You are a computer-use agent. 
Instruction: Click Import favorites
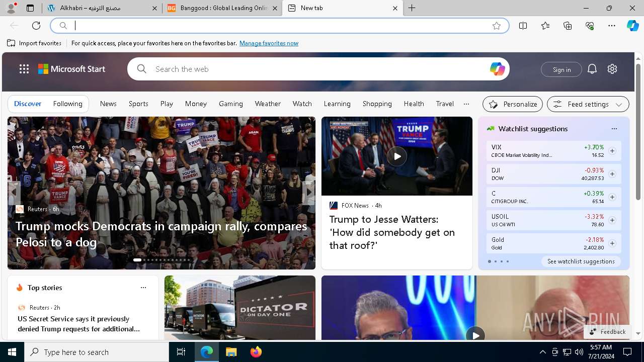pos(34,43)
